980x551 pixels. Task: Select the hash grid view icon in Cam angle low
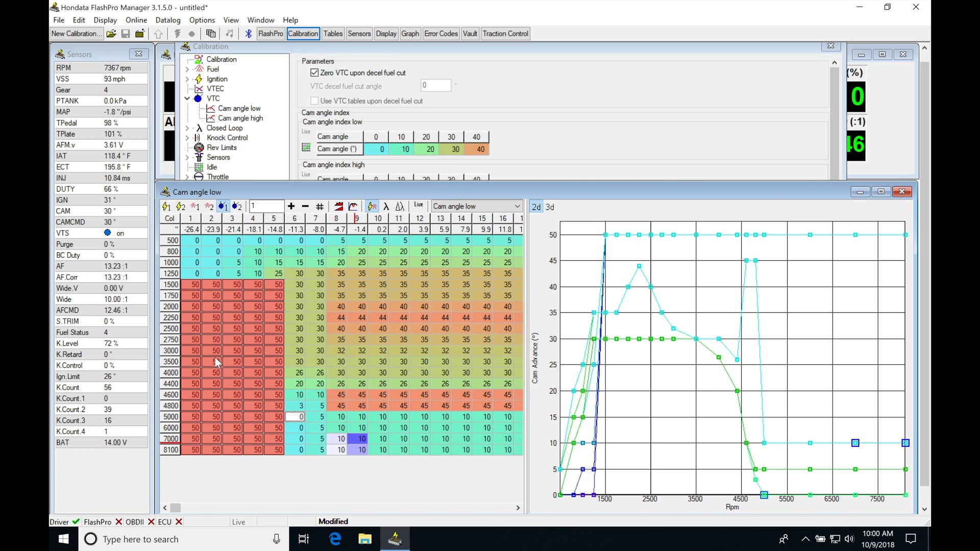[319, 206]
